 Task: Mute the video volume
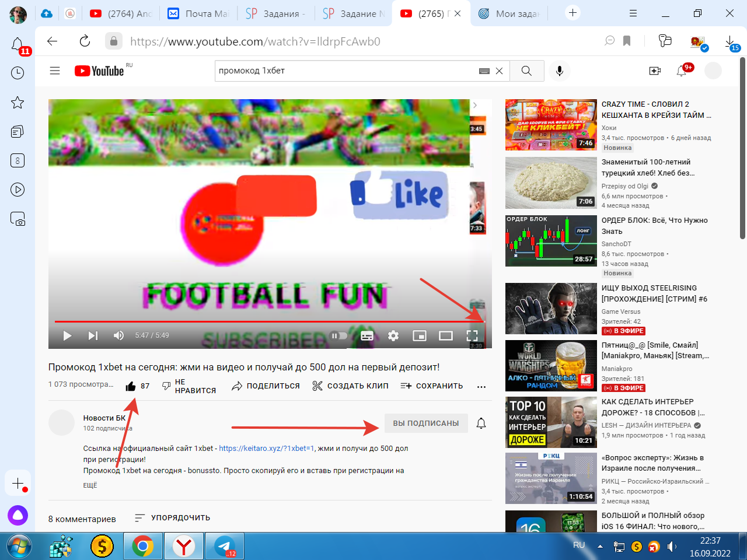118,335
